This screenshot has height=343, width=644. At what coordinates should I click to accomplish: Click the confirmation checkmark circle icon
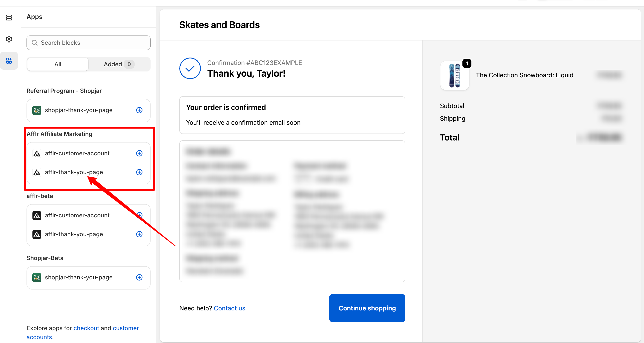[x=190, y=68]
